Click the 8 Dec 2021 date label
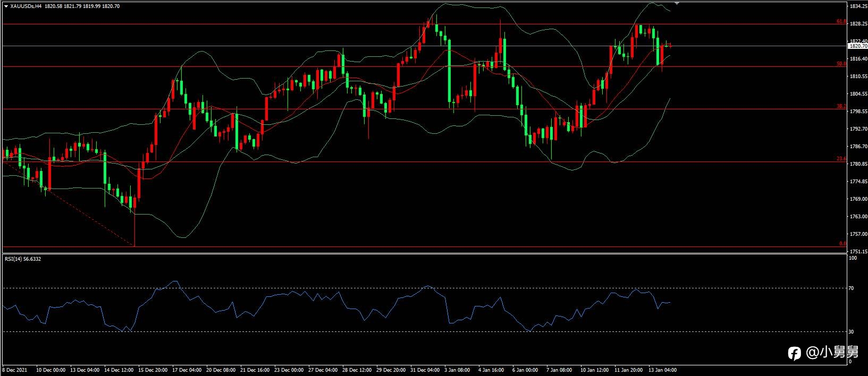 coord(15,370)
